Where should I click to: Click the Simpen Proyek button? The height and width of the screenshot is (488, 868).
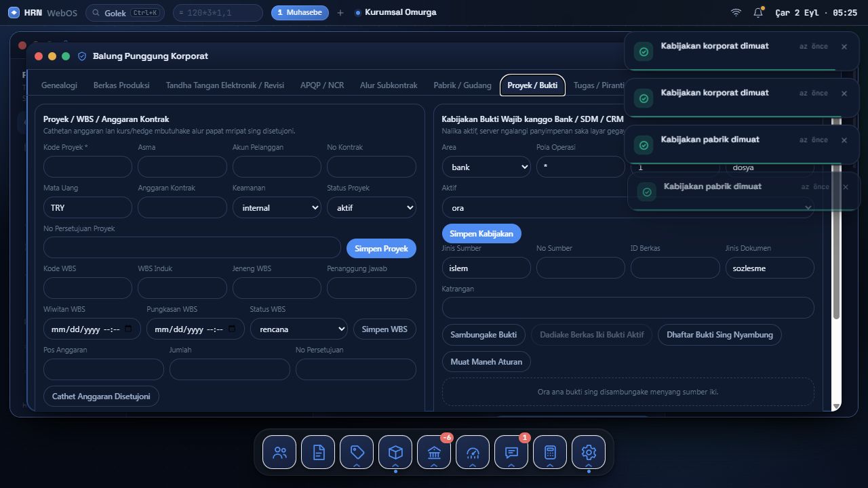tap(381, 248)
